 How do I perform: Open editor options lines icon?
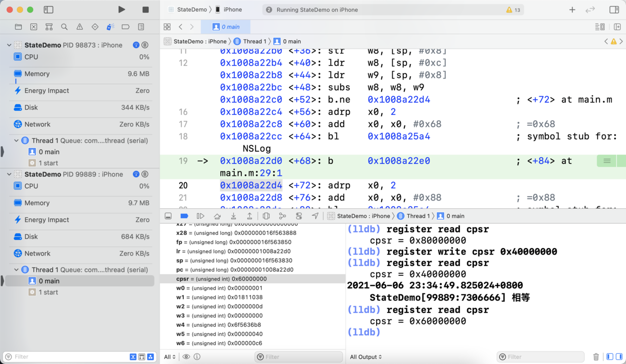[600, 27]
